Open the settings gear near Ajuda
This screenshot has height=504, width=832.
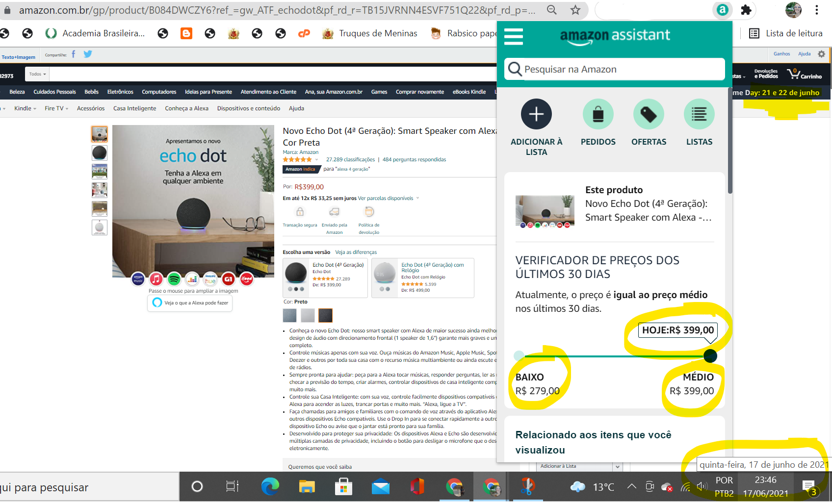[821, 54]
